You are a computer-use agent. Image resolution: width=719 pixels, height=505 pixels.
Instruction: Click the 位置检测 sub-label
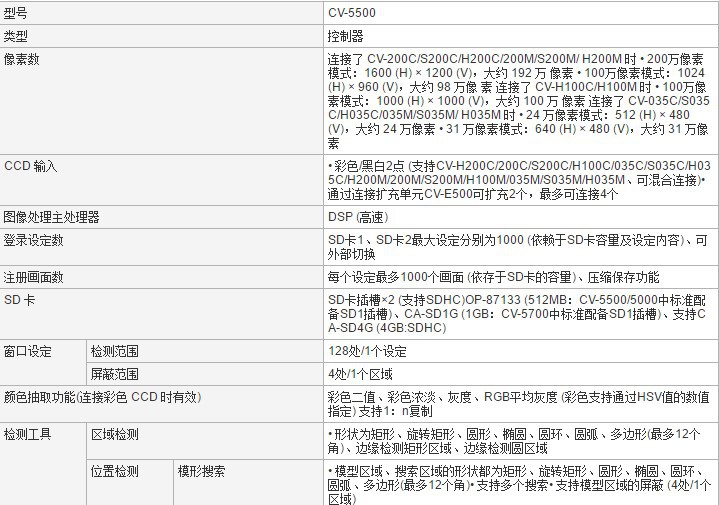[115, 471]
